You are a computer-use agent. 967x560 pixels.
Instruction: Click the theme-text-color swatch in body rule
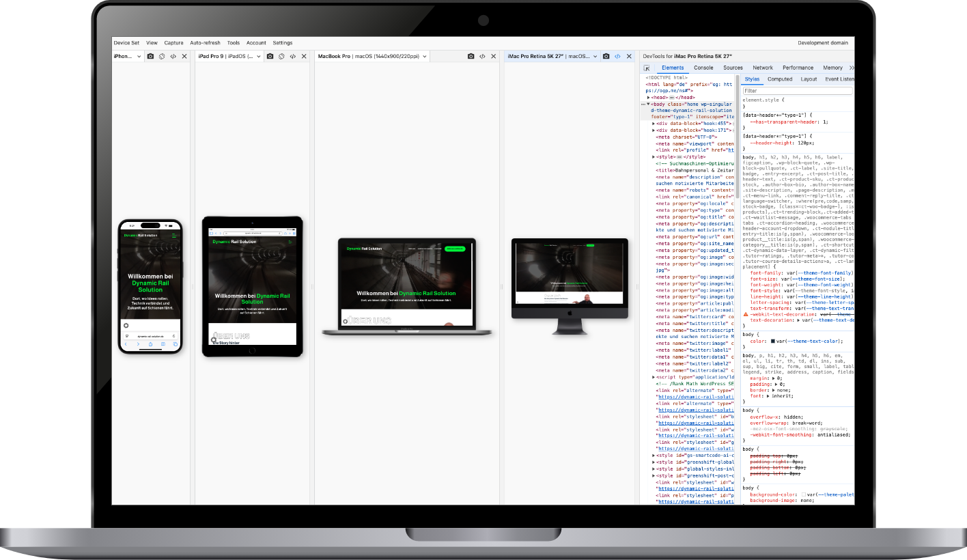coord(773,341)
